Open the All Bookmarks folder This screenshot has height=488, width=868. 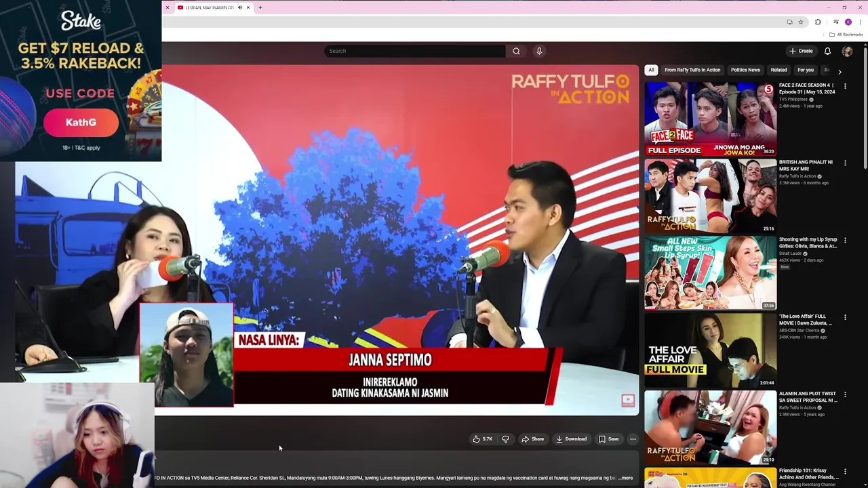tap(846, 35)
